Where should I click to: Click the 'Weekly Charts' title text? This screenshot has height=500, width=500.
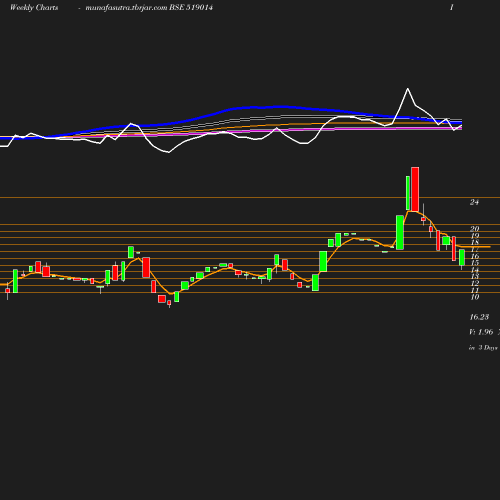(34, 8)
